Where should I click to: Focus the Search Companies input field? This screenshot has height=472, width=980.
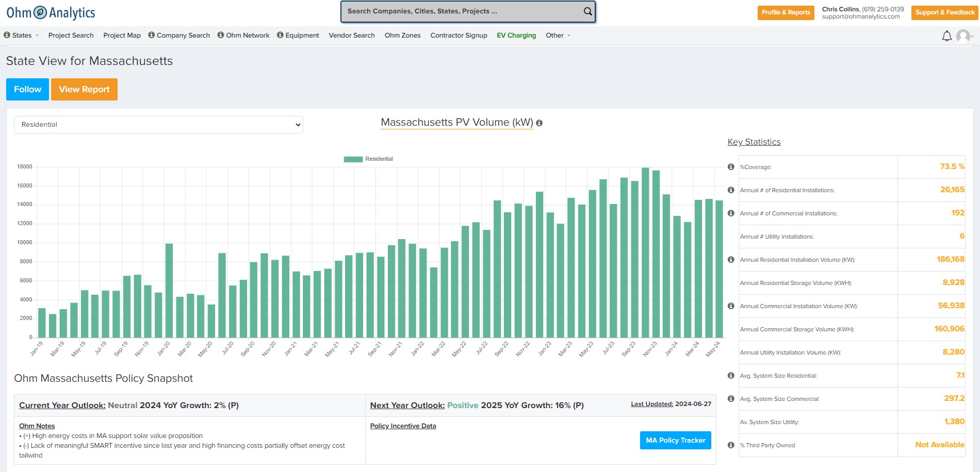coord(462,11)
